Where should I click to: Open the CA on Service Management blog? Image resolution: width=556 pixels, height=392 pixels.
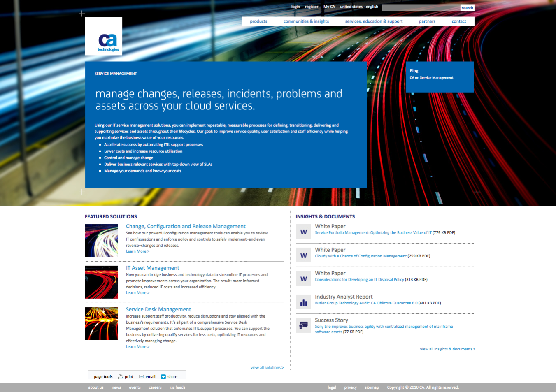(x=431, y=77)
